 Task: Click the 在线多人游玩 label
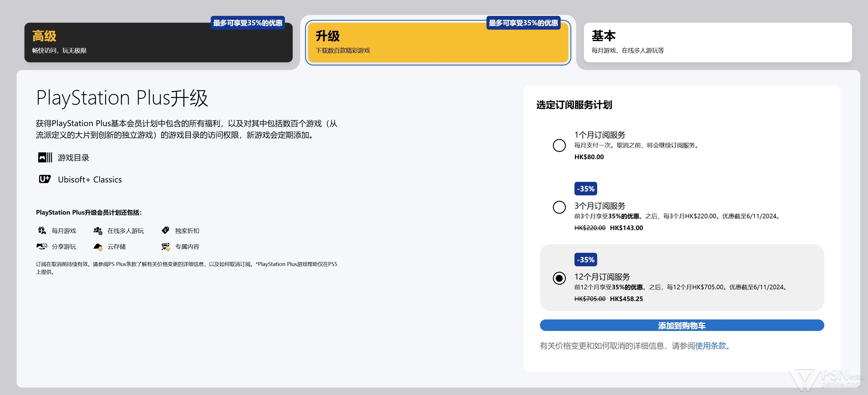[125, 231]
